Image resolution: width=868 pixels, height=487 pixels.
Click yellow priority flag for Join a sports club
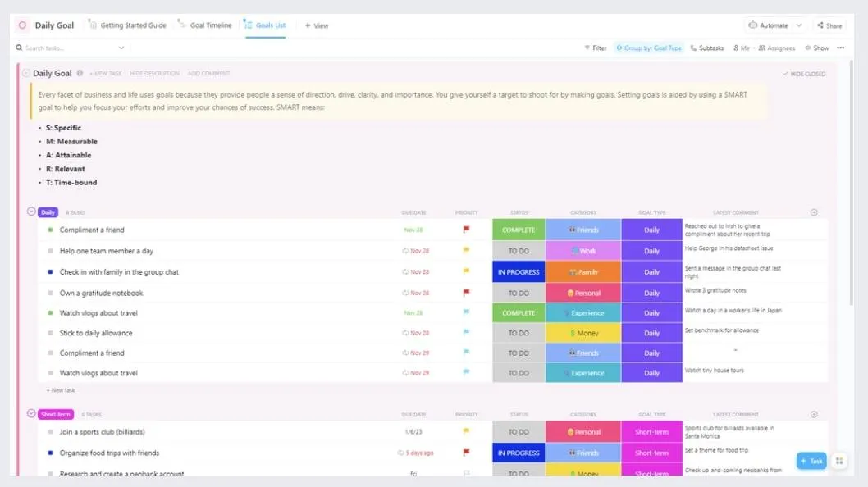point(466,431)
